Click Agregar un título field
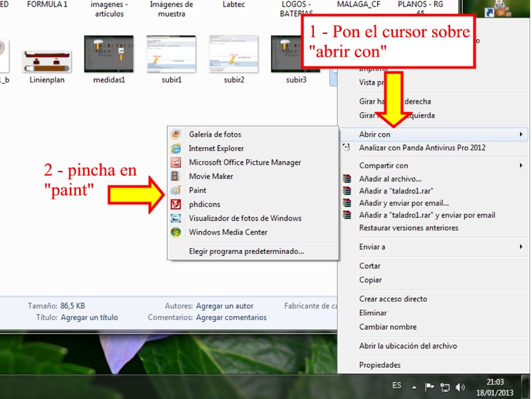 coord(89,318)
